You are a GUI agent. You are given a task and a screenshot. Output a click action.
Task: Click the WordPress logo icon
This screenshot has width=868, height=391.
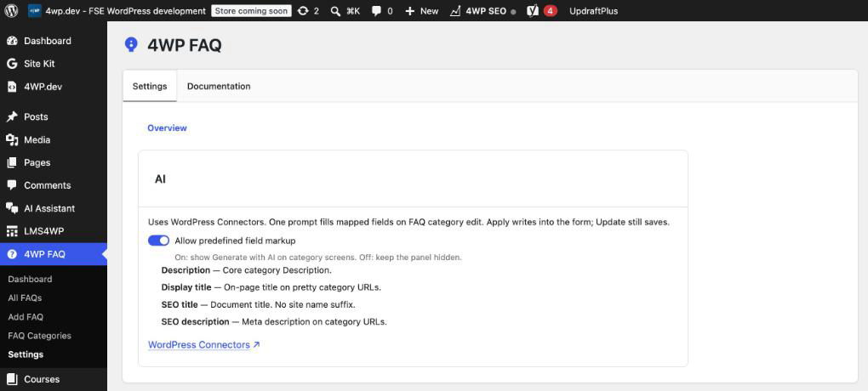tap(11, 10)
